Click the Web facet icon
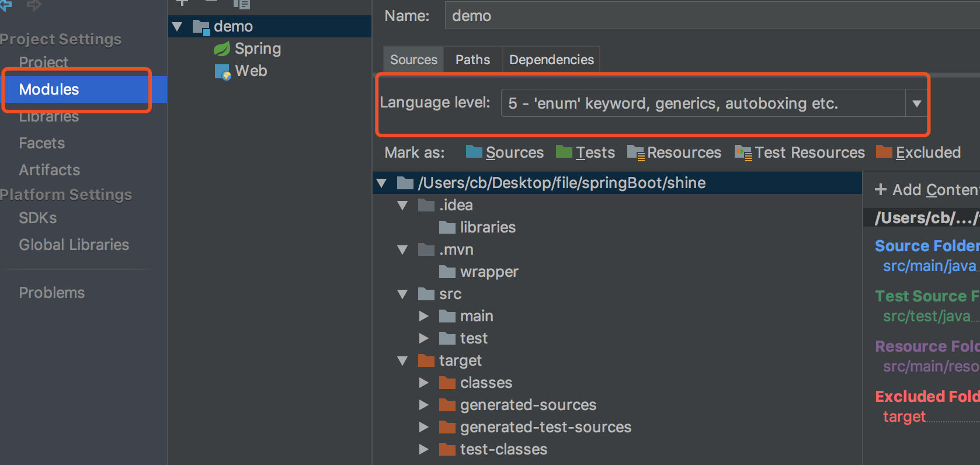The image size is (980, 465). [x=223, y=72]
